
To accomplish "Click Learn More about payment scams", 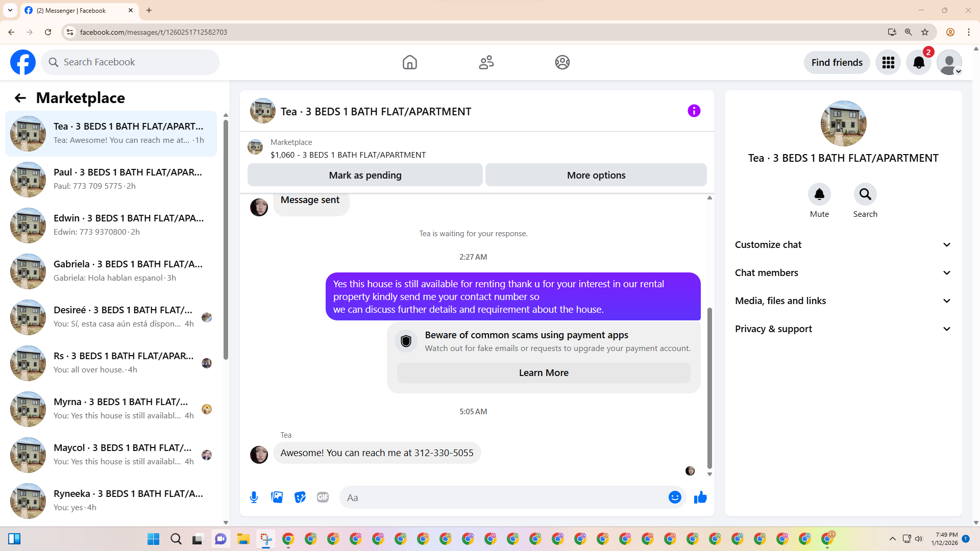I will point(544,373).
